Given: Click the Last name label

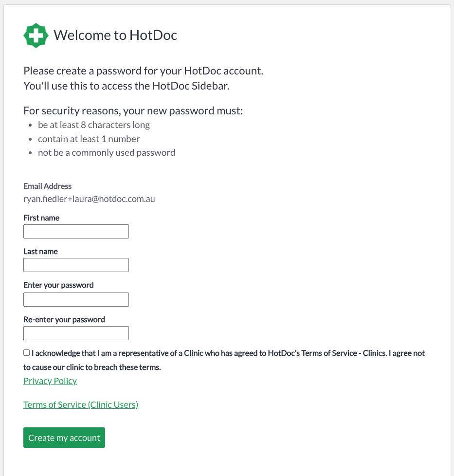Looking at the screenshot, I should [40, 251].
